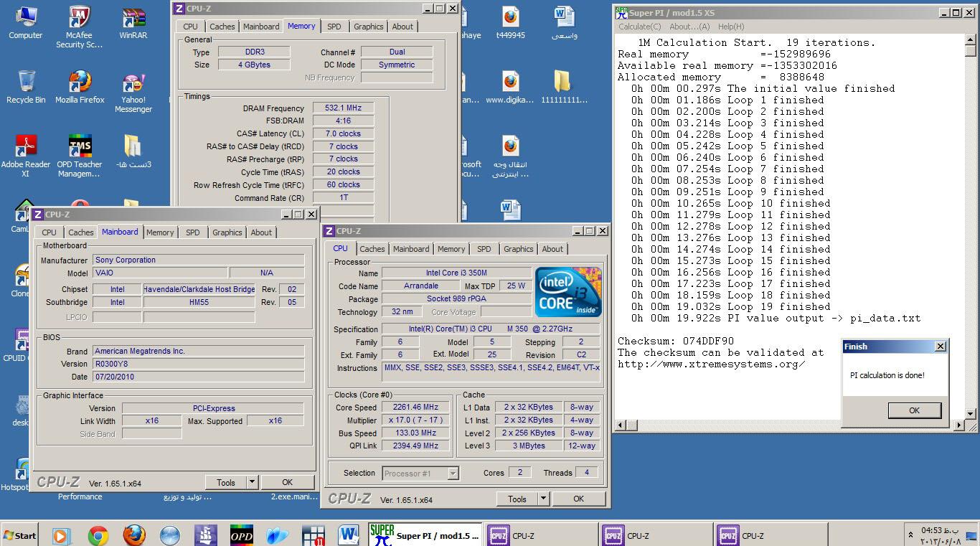Select the واسعی Word document icon
Viewport: 980px width, 546px height.
564,23
